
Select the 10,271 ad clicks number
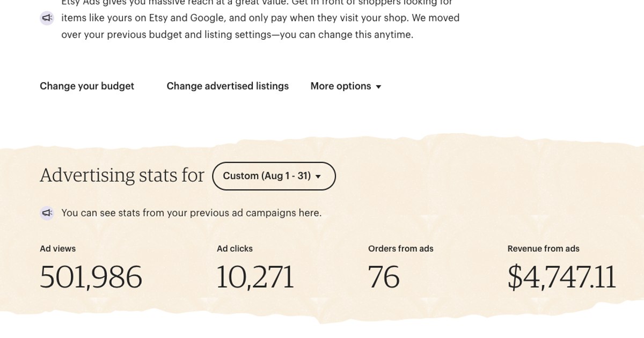pos(255,277)
